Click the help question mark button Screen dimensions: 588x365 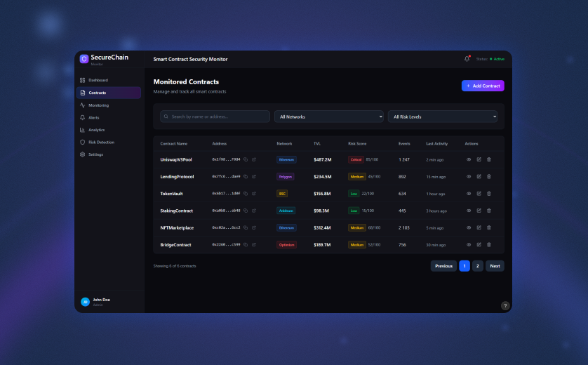pyautogui.click(x=505, y=305)
